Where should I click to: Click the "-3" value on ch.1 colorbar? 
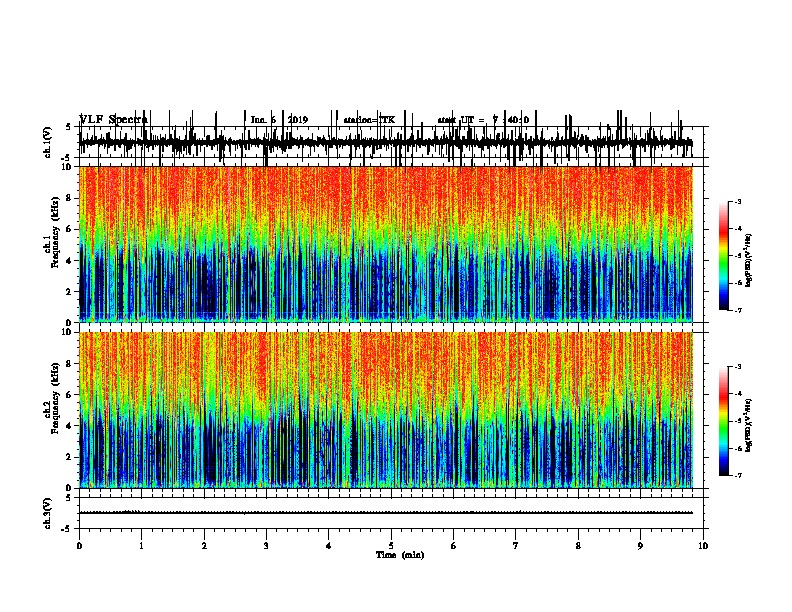pos(737,201)
